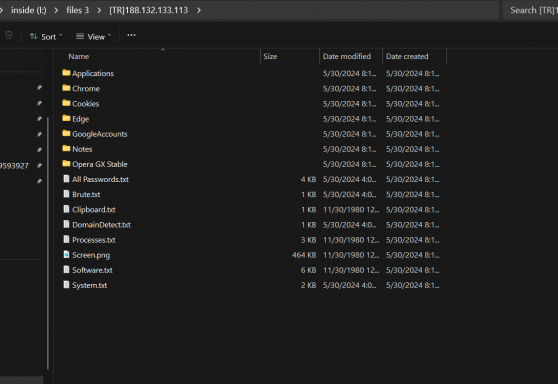Open the See more ellipsis menu
Screen dimensions: 558x384
[x=131, y=35]
